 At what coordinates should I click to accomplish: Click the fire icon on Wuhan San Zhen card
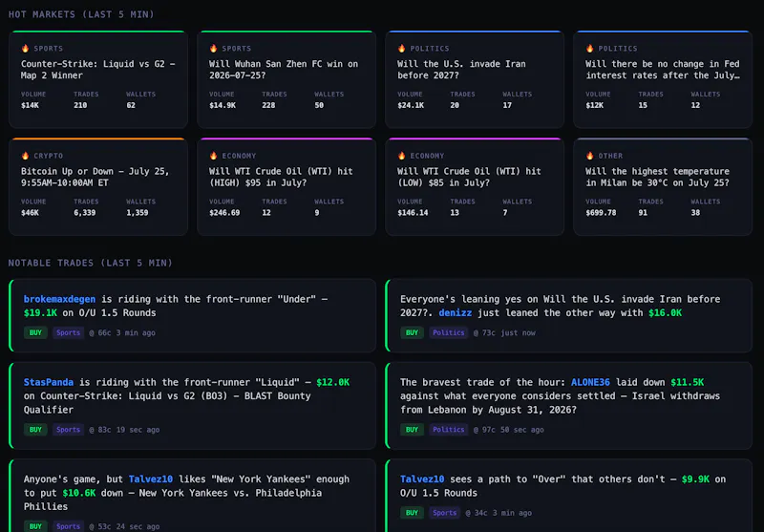tap(213, 48)
